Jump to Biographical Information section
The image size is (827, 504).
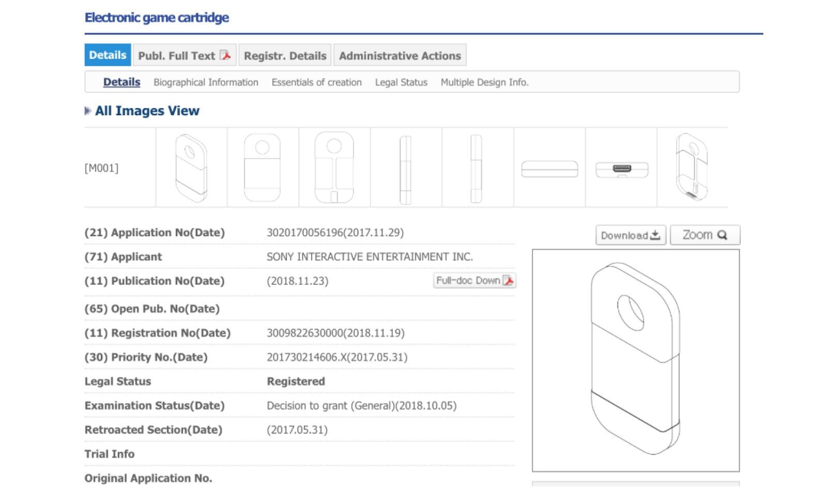point(206,82)
